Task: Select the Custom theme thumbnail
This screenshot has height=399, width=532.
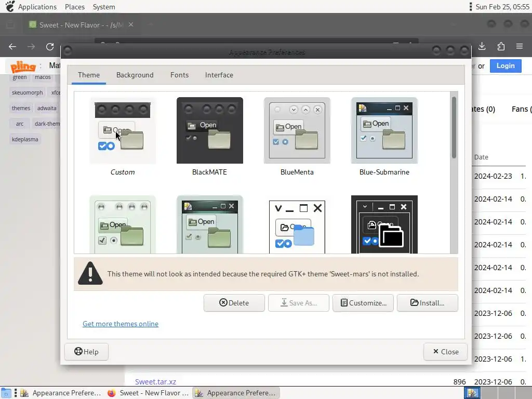Action: pos(123,130)
